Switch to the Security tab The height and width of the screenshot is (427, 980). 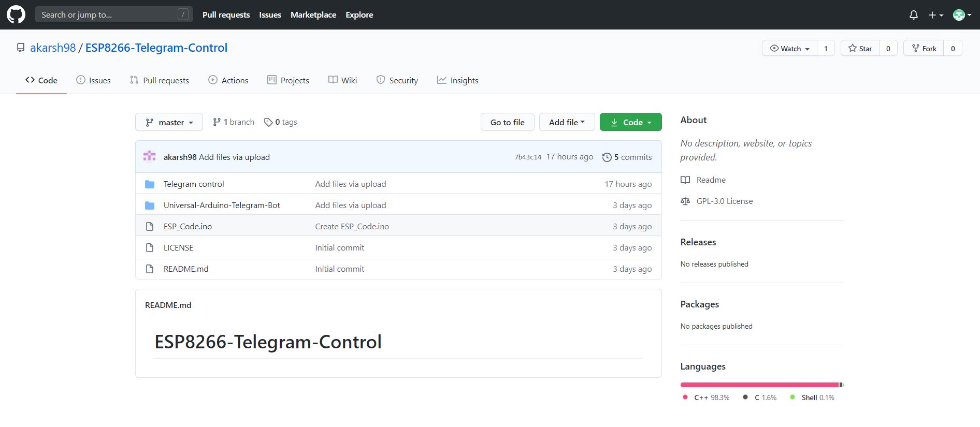pyautogui.click(x=397, y=80)
